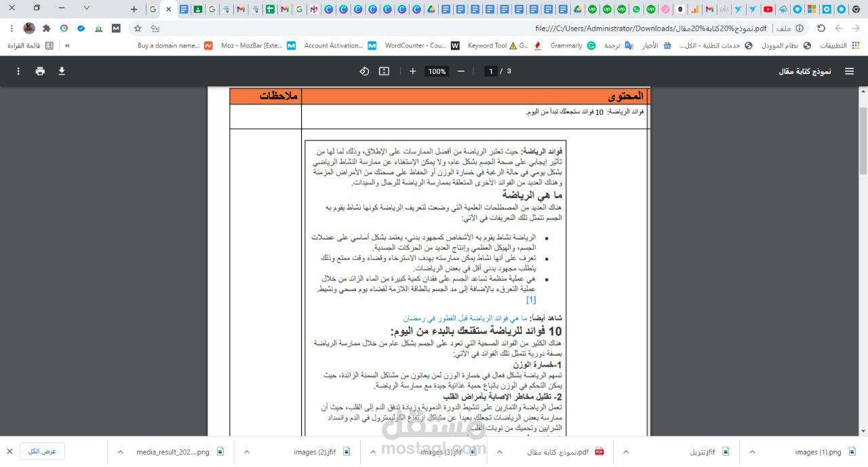This screenshot has width=868, height=467.
Task: Close the downloads bar
Action: tap(9, 451)
